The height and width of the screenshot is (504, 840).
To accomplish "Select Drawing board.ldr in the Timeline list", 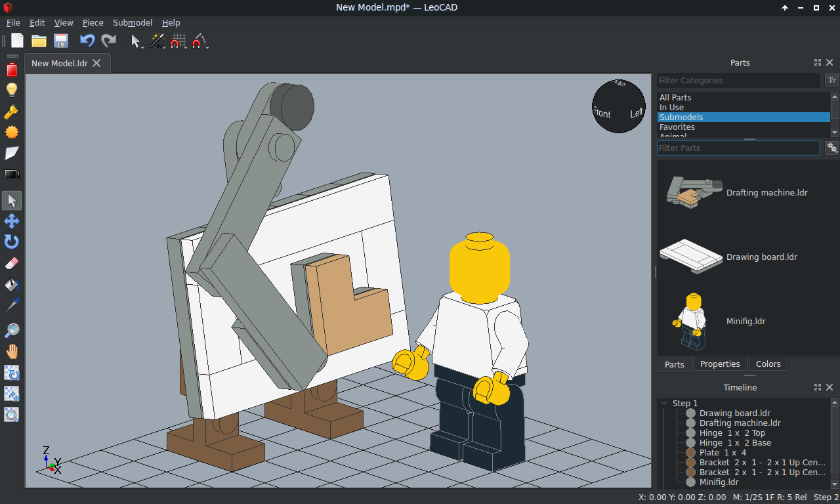I will (734, 413).
